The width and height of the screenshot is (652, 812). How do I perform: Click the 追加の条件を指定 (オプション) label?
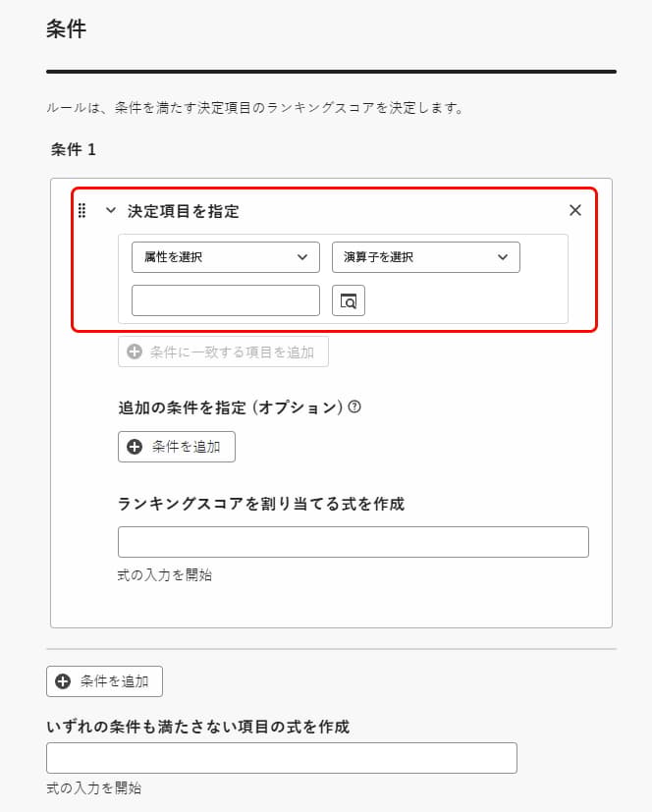[231, 406]
